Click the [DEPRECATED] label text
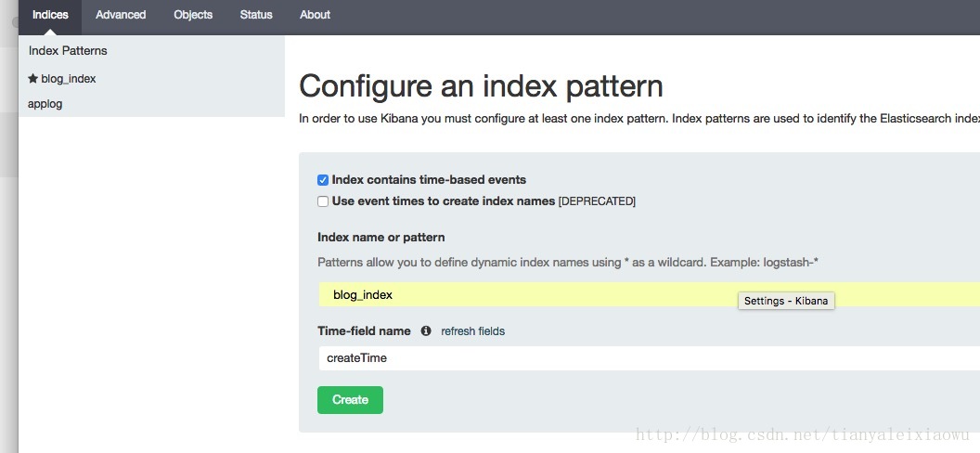The height and width of the screenshot is (453, 980). click(x=597, y=201)
